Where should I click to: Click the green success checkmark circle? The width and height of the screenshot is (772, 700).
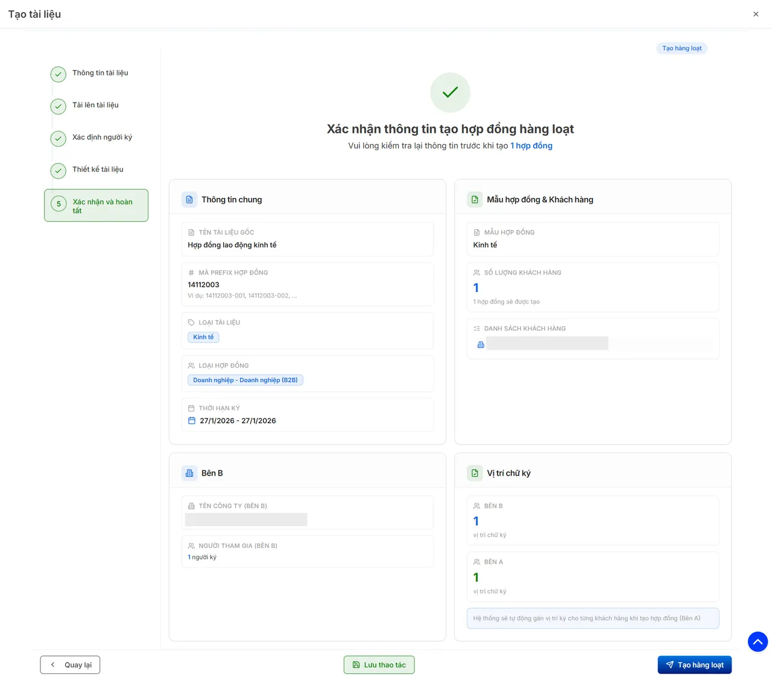click(450, 92)
